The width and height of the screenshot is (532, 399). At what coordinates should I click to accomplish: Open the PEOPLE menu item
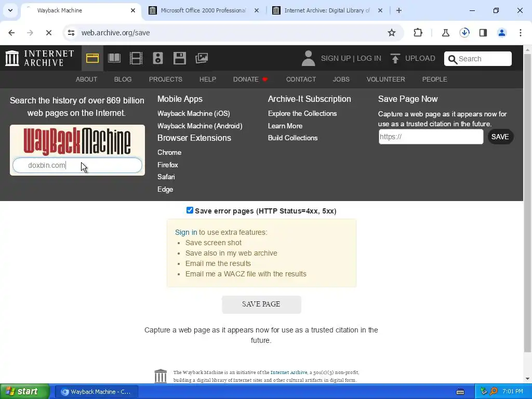pos(435,79)
